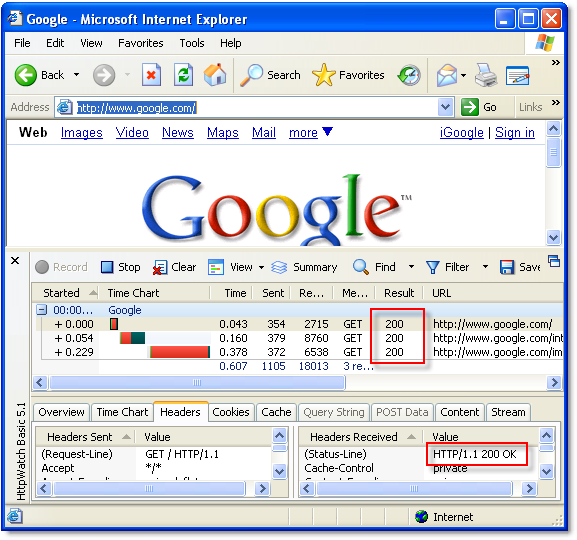Click the Print printer icon

(x=486, y=75)
